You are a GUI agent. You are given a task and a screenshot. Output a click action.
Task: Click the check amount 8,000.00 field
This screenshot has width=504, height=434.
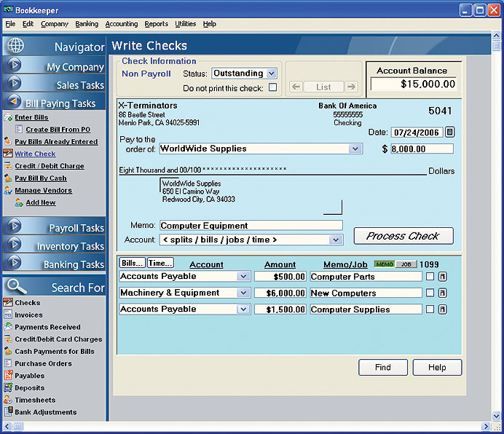point(422,149)
